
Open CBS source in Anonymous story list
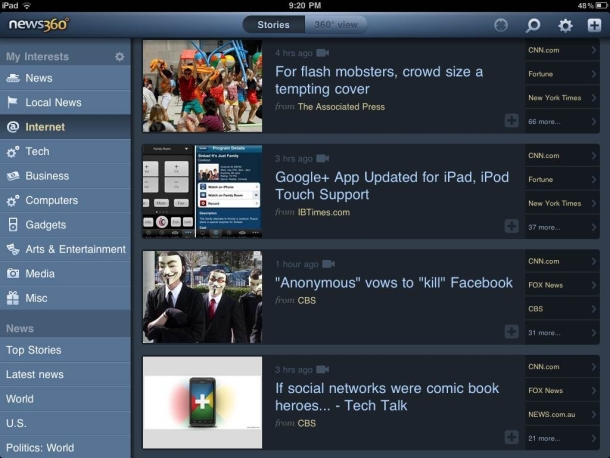562,309
